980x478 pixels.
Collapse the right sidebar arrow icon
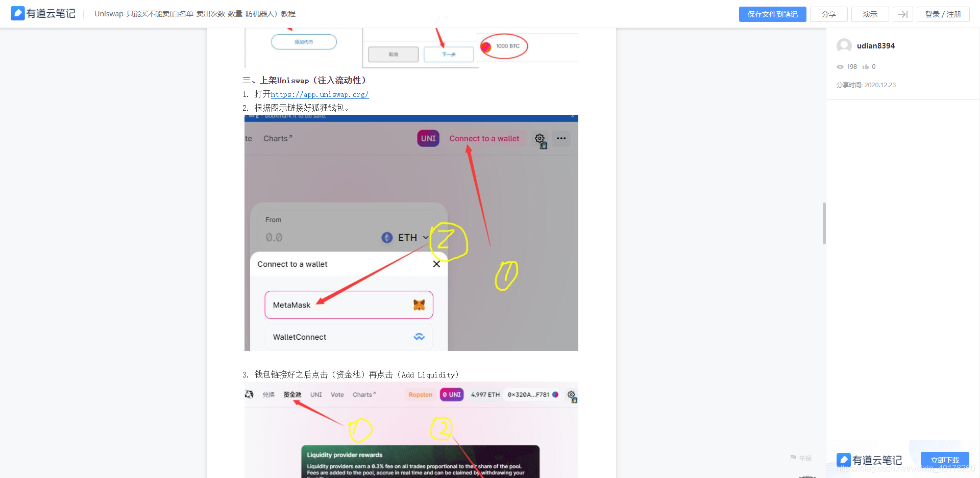902,14
